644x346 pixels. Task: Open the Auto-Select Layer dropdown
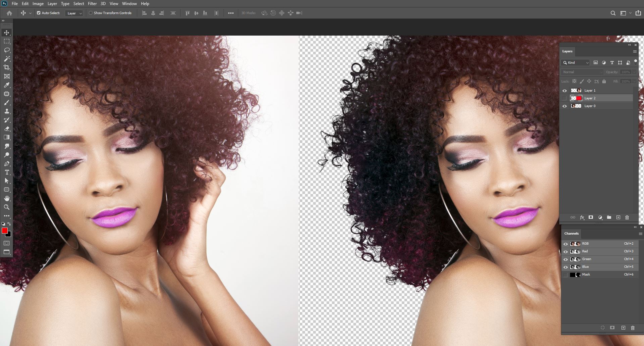[74, 13]
